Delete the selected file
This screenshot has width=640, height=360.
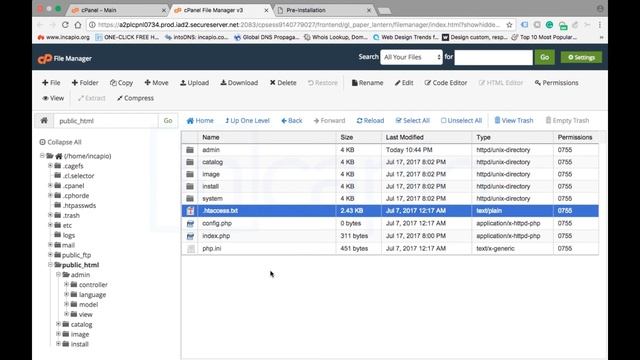point(283,83)
